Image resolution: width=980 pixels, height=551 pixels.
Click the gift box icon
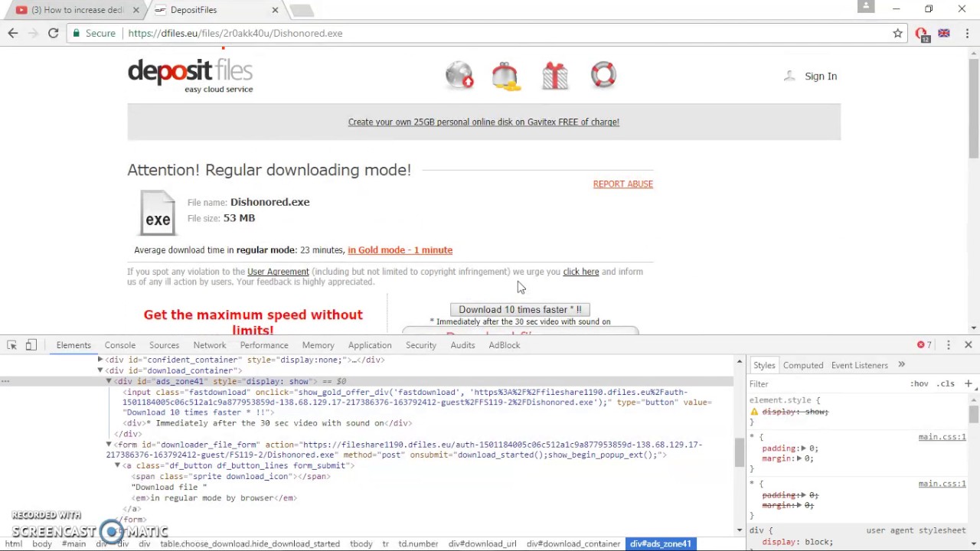pos(555,76)
